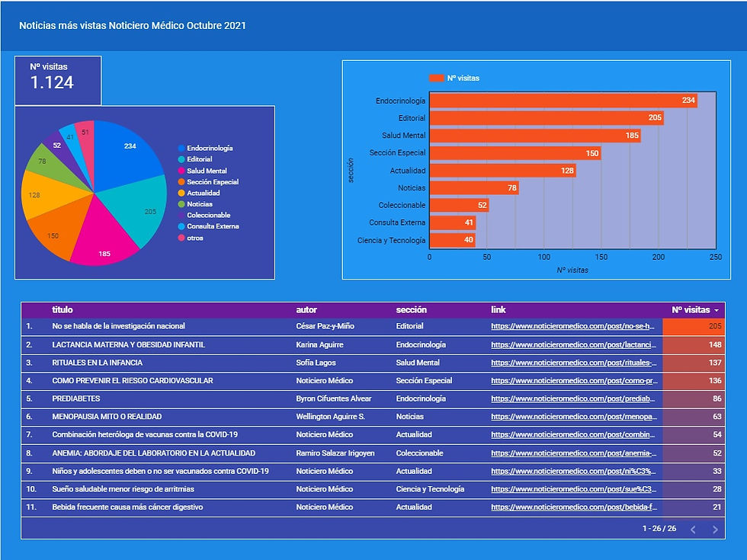The height and width of the screenshot is (560, 747).
Task: Open link for COMO PREVENIR EL RIESGO CARDIOVASCULAR
Action: tap(574, 381)
